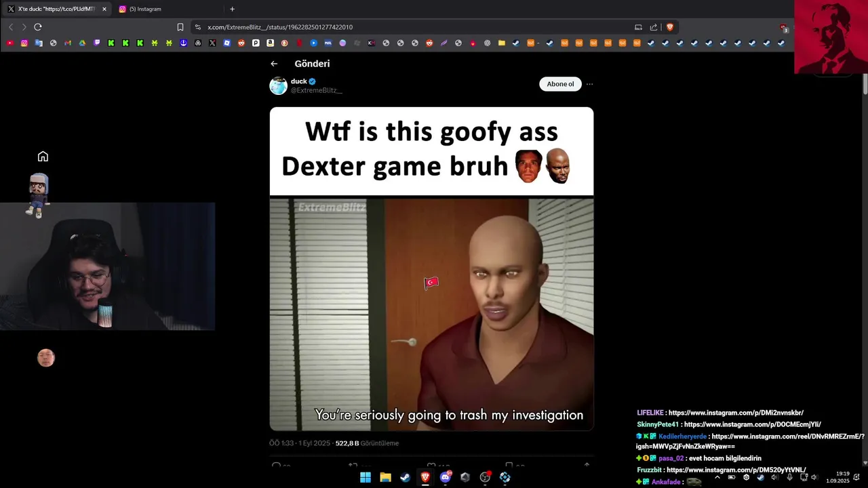Open a new tab with plus button
The width and height of the screenshot is (868, 488).
(233, 9)
